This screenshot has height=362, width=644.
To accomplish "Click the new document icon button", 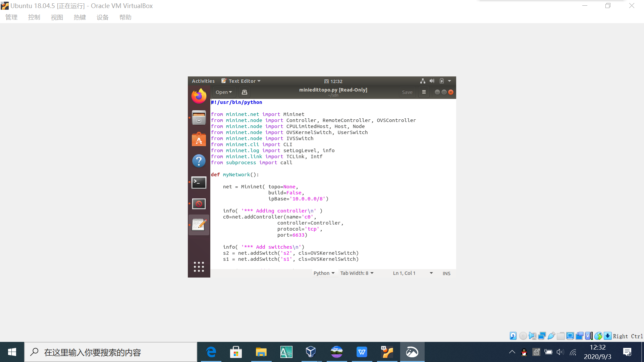I will (245, 92).
